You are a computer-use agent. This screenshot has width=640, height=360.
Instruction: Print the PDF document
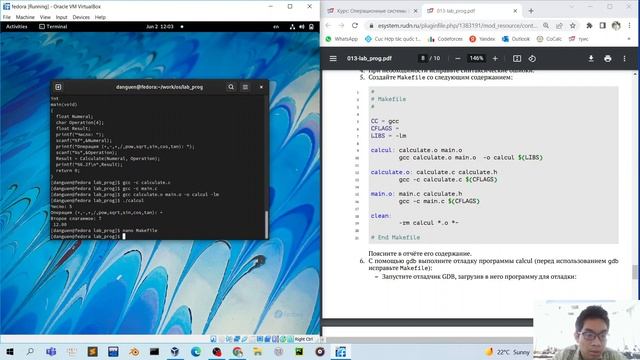click(608, 58)
